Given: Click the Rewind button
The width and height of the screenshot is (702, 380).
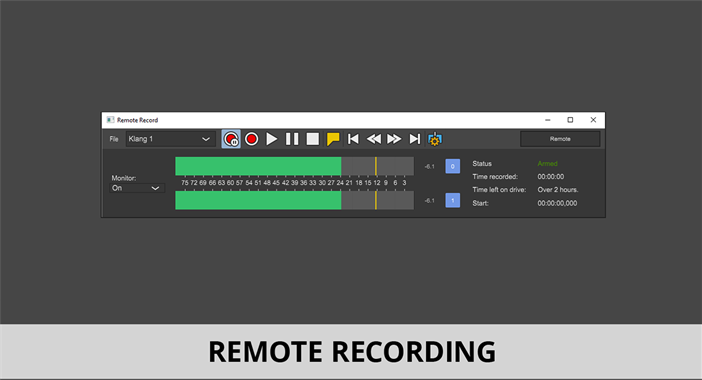Looking at the screenshot, I should (x=374, y=139).
